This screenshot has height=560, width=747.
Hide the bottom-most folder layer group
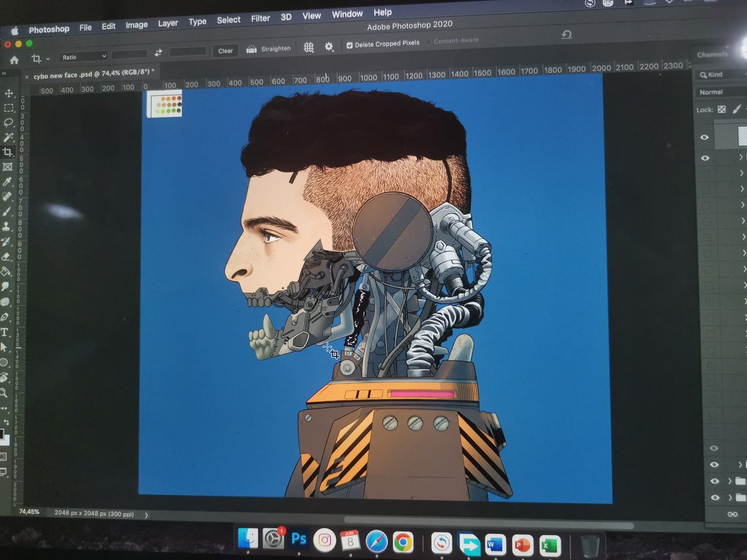(715, 498)
